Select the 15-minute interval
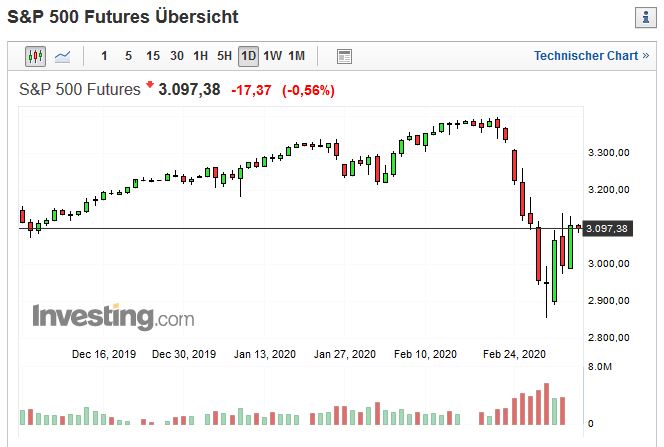Viewport: 664px width, 447px height. pos(152,56)
